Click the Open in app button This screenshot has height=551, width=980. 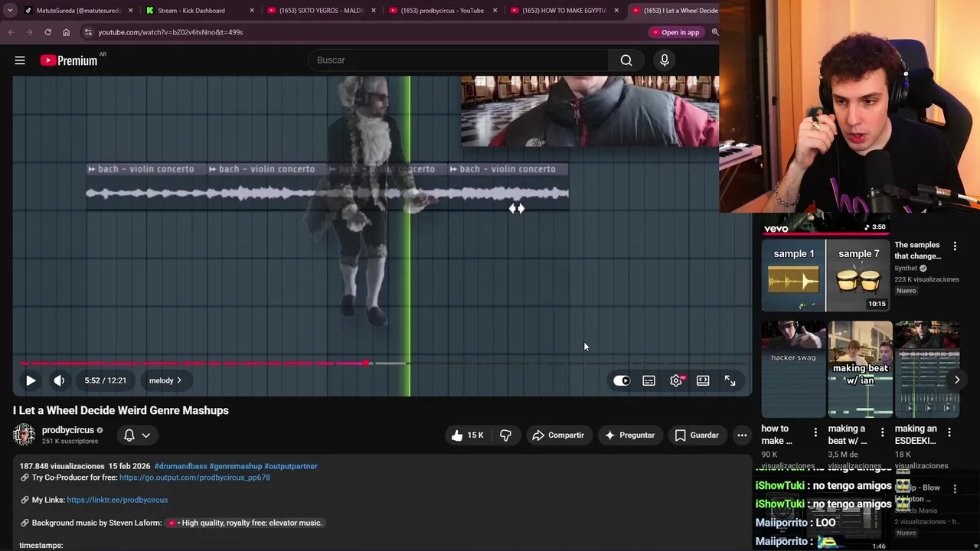pyautogui.click(x=676, y=32)
